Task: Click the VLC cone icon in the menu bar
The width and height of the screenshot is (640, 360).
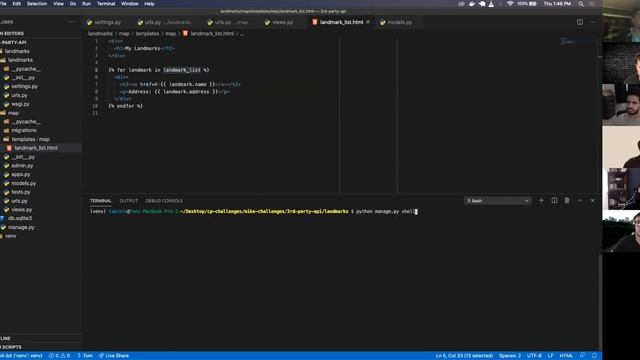Action: (491, 4)
